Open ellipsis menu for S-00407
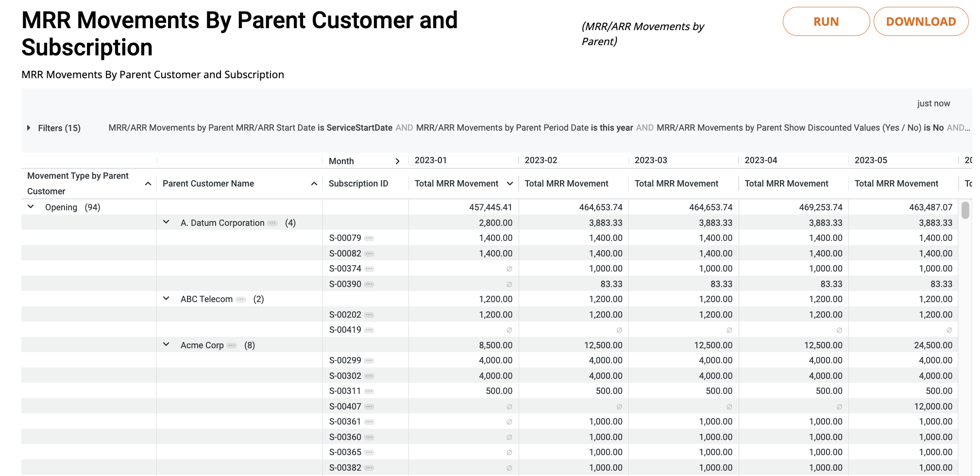980x476 pixels. click(x=369, y=407)
